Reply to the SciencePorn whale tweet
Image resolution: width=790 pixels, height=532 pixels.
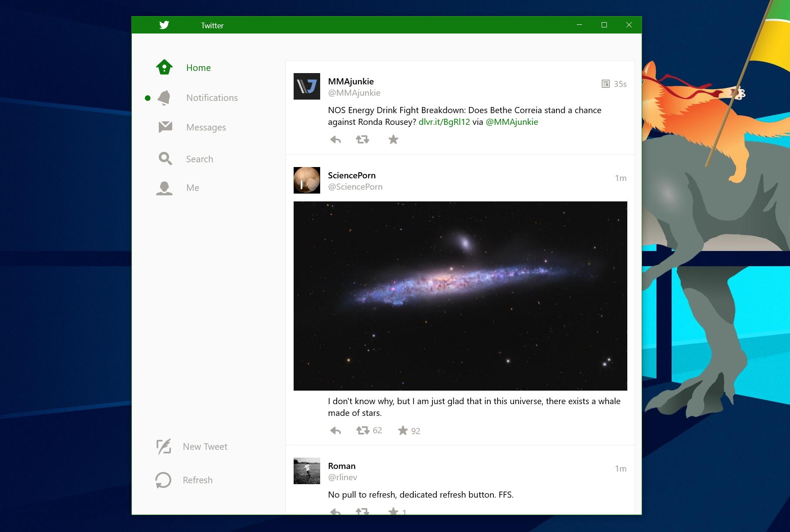pyautogui.click(x=335, y=431)
